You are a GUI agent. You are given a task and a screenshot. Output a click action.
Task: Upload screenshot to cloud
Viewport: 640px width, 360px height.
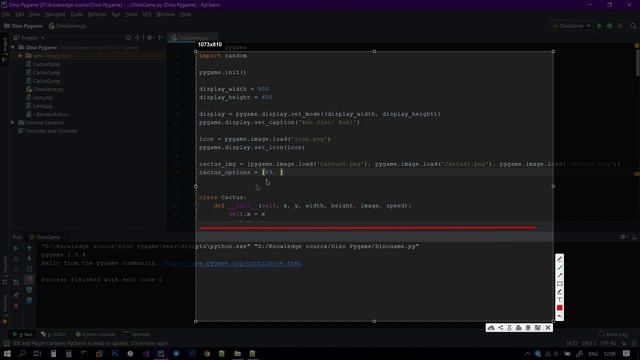tap(491, 328)
